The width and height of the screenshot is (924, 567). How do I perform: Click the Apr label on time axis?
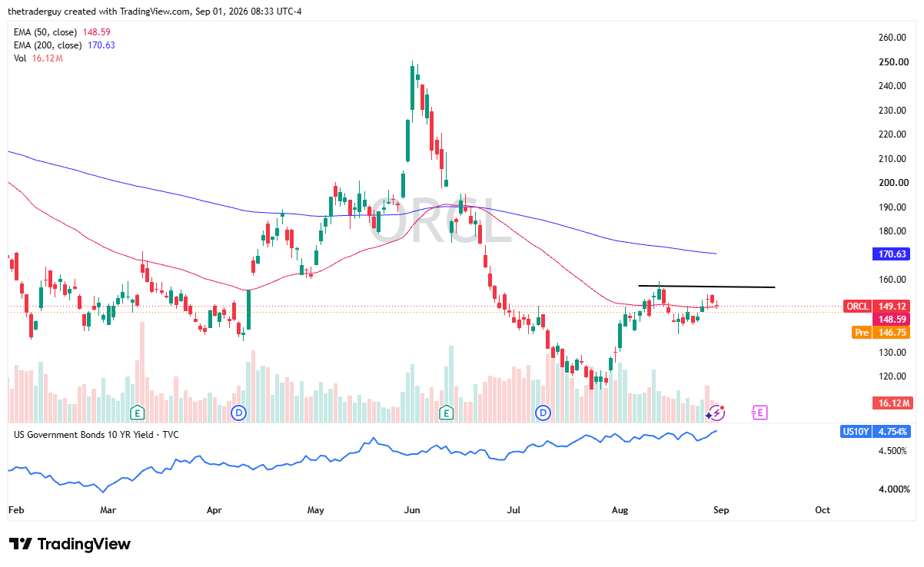coord(214,510)
